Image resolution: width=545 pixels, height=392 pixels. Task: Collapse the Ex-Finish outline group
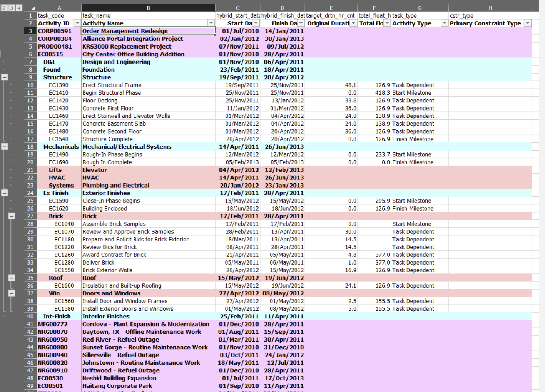click(4, 193)
